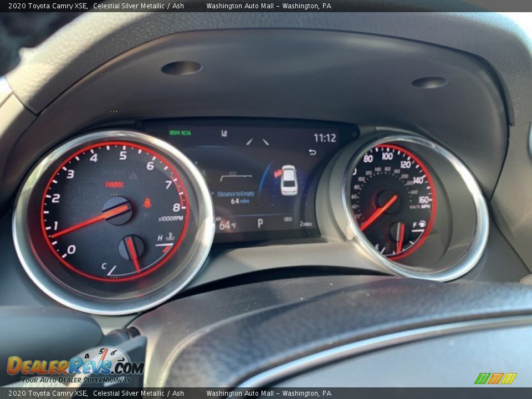The image size is (532, 399).
Task: Toggle the PARK indicator light
Action: [115, 184]
